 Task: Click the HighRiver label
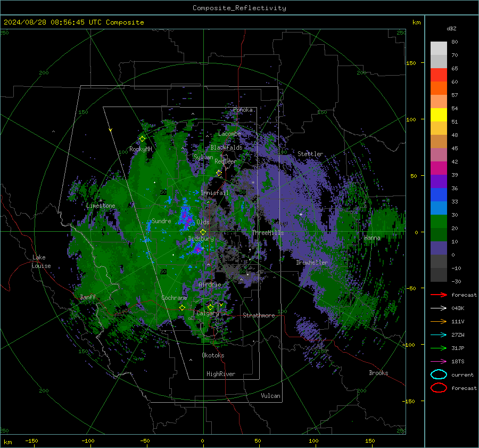tap(221, 374)
